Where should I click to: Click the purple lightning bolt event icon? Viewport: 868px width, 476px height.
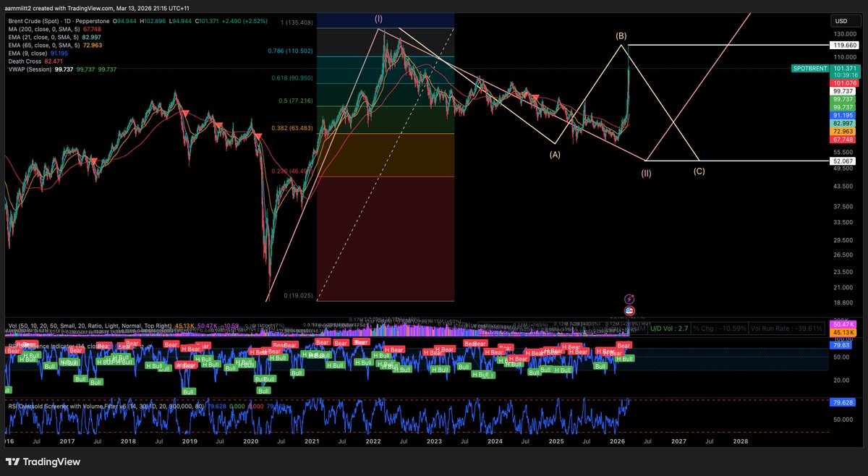pyautogui.click(x=629, y=299)
